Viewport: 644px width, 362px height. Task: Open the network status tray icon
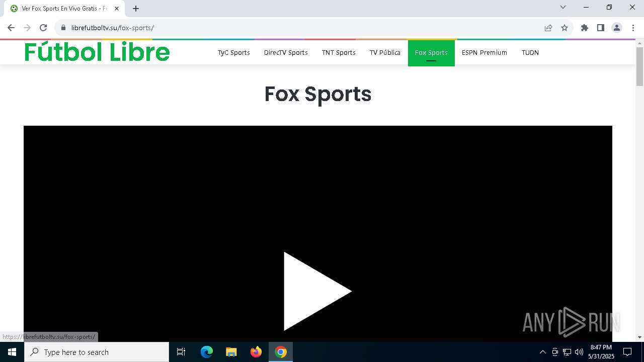[x=567, y=352]
